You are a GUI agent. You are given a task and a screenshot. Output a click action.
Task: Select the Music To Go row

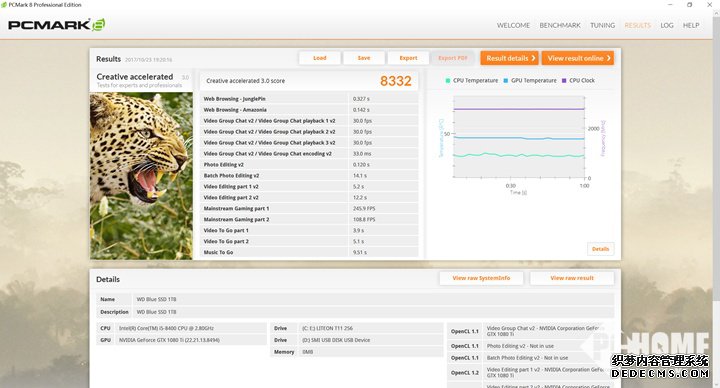coord(309,252)
